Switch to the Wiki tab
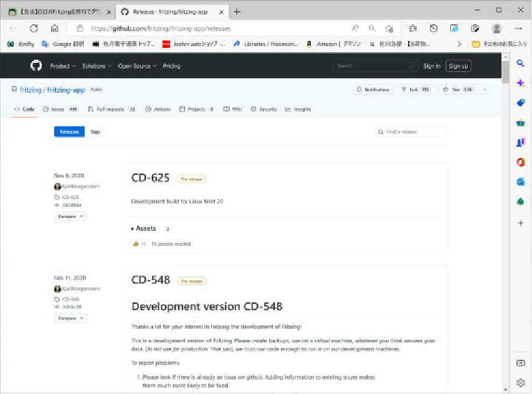The height and width of the screenshot is (394, 532). pos(232,109)
